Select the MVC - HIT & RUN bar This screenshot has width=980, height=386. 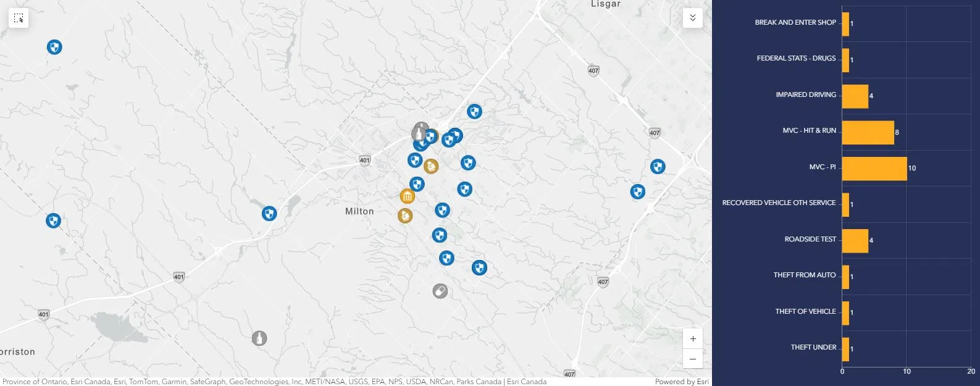tap(868, 132)
